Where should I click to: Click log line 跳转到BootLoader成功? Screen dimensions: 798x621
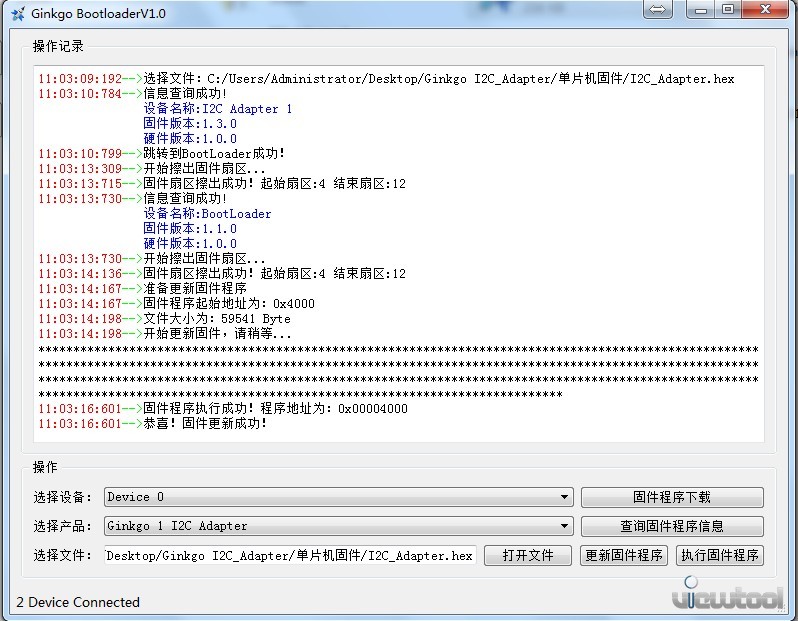(162, 154)
